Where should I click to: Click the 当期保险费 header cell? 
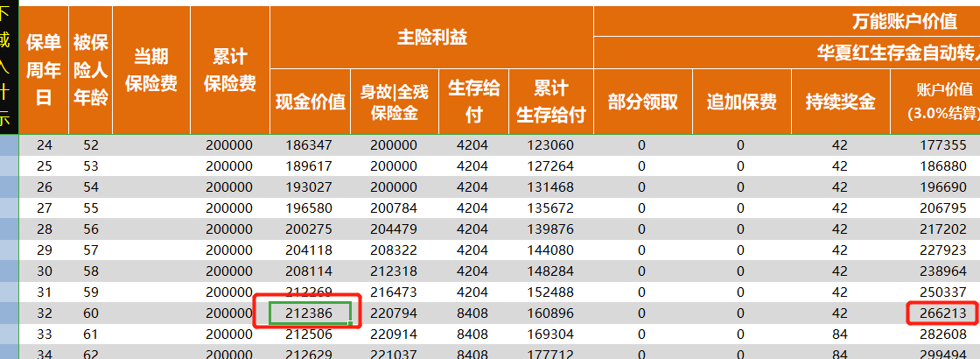click(x=151, y=70)
